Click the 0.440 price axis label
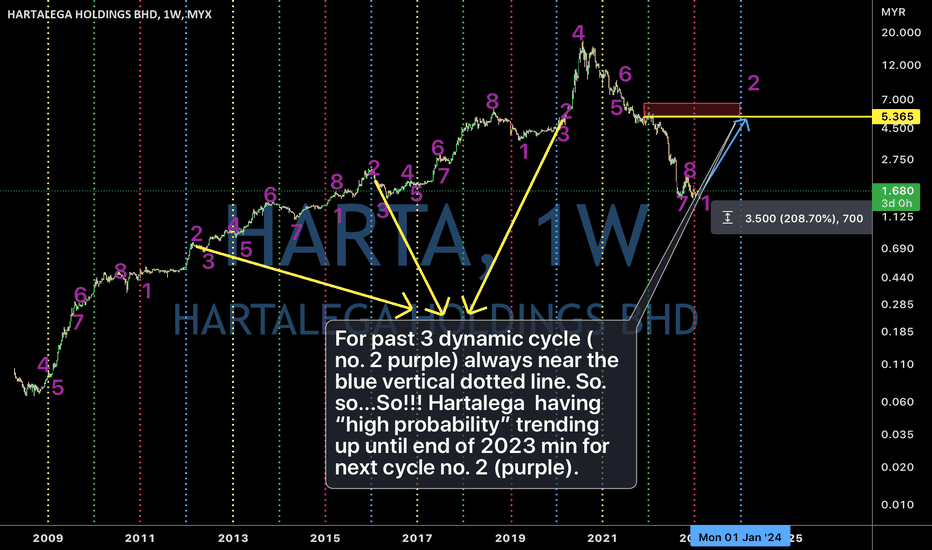The height and width of the screenshot is (550, 932). tap(898, 278)
